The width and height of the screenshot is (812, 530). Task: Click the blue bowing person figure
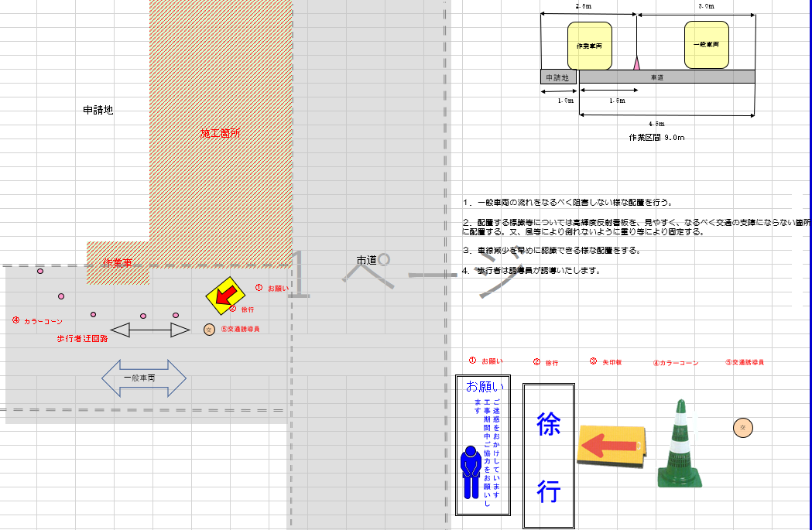[470, 471]
